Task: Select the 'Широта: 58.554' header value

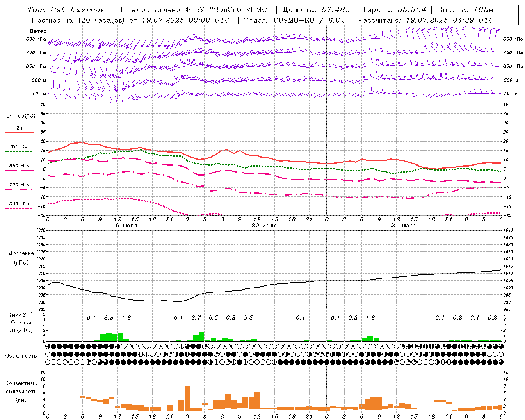Action: (394, 10)
